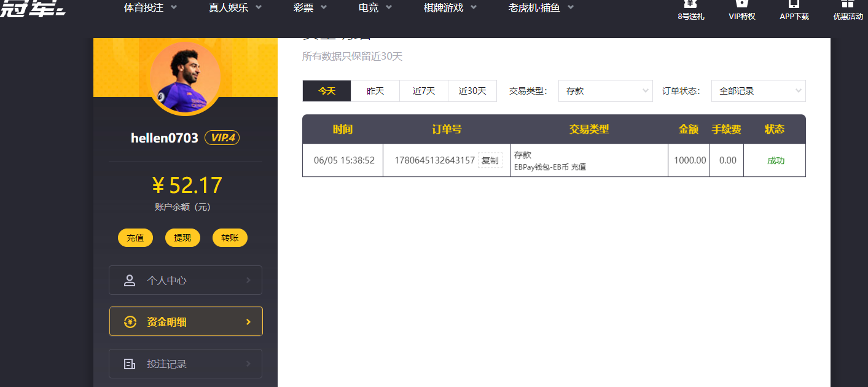Open the 电竞 menu item
The image size is (868, 387).
point(369,8)
